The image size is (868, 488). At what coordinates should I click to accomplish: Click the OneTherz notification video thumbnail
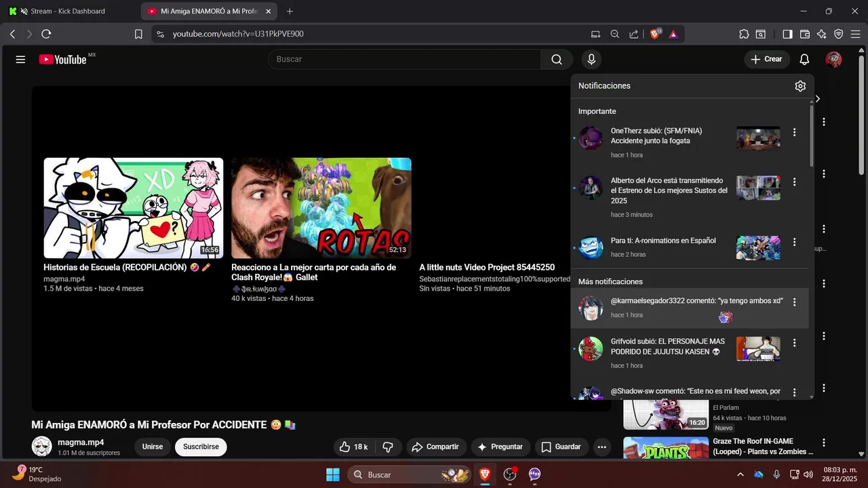pos(758,138)
